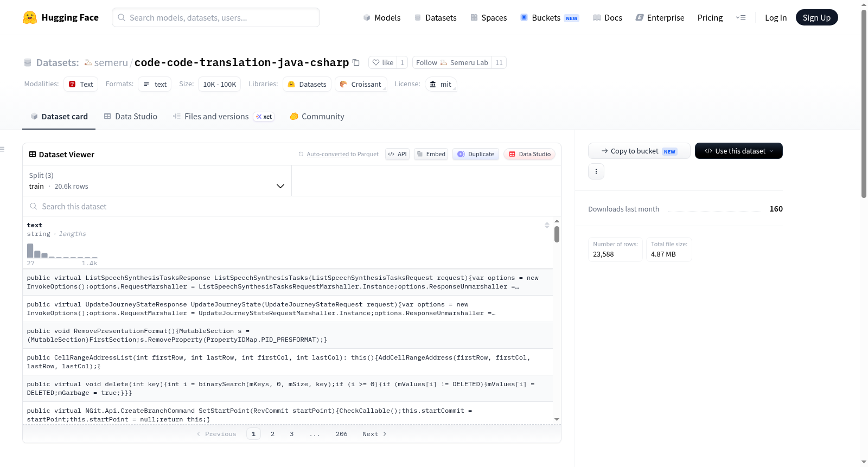The height and width of the screenshot is (467, 868).
Task: Open the three-dot more options button
Action: pyautogui.click(x=596, y=171)
